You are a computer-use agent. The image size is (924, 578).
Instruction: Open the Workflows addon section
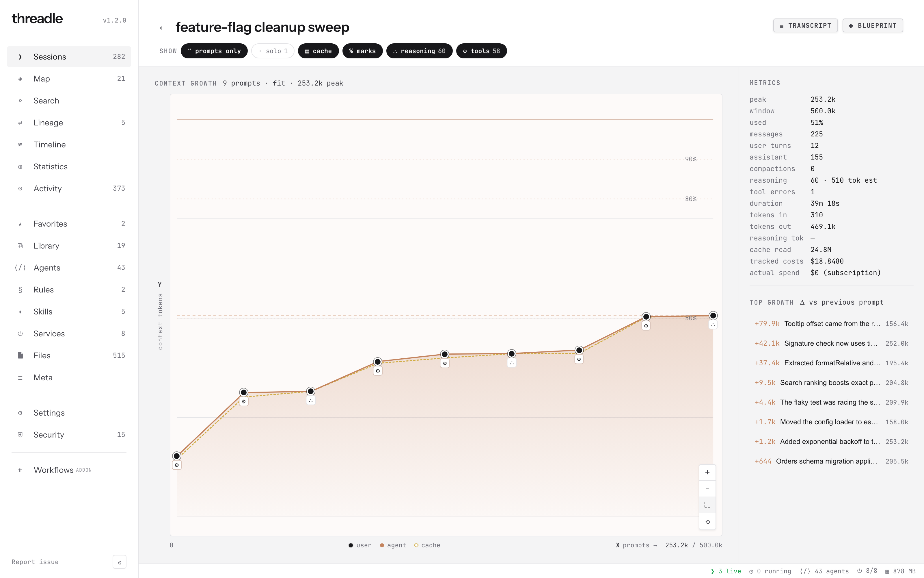[69, 470]
